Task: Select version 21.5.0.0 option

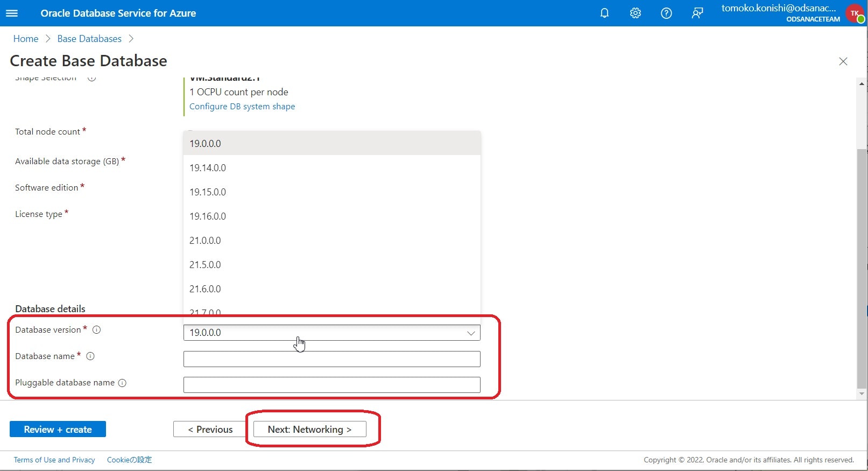Action: 332,265
